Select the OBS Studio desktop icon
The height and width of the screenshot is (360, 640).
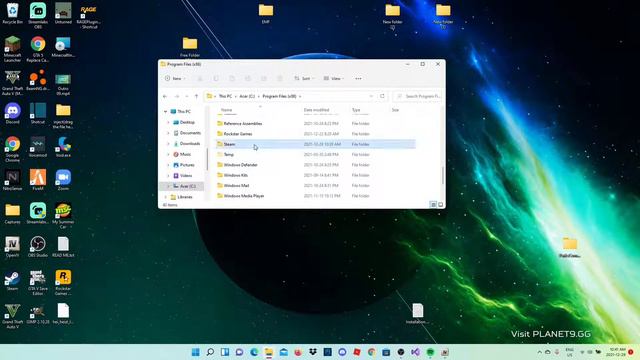pos(38,247)
